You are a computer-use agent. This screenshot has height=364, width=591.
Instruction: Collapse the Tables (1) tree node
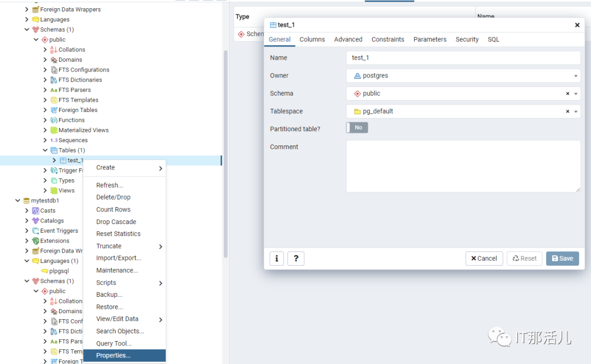pos(45,150)
